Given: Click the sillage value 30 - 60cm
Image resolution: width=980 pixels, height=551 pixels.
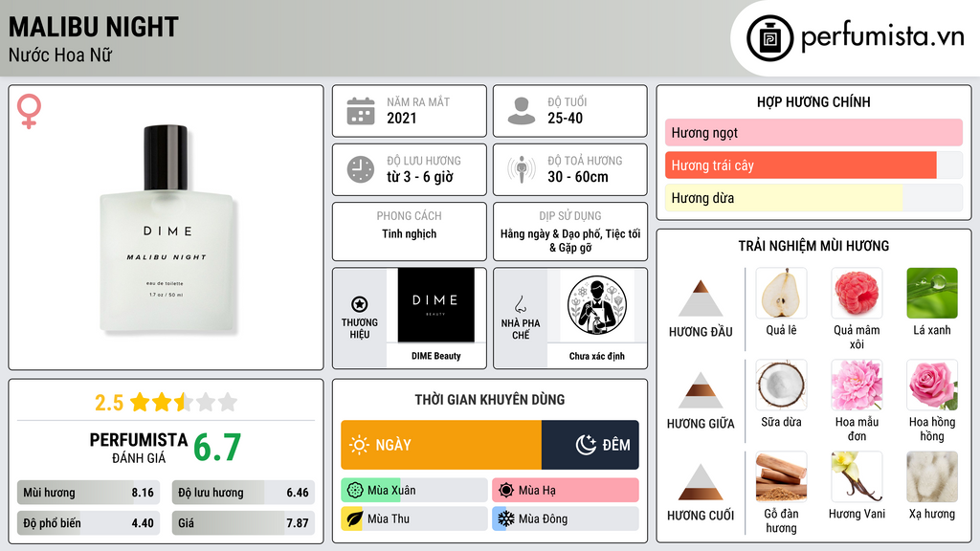Looking at the screenshot, I should 577,177.
